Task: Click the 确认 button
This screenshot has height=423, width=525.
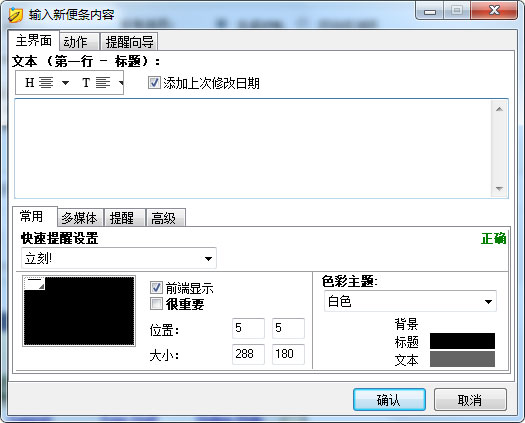Action: click(389, 400)
